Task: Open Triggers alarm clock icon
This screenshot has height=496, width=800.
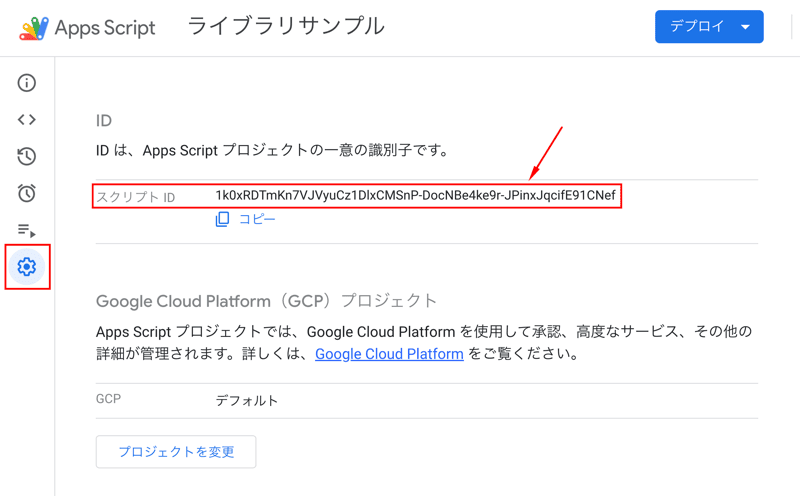Action: [x=27, y=193]
